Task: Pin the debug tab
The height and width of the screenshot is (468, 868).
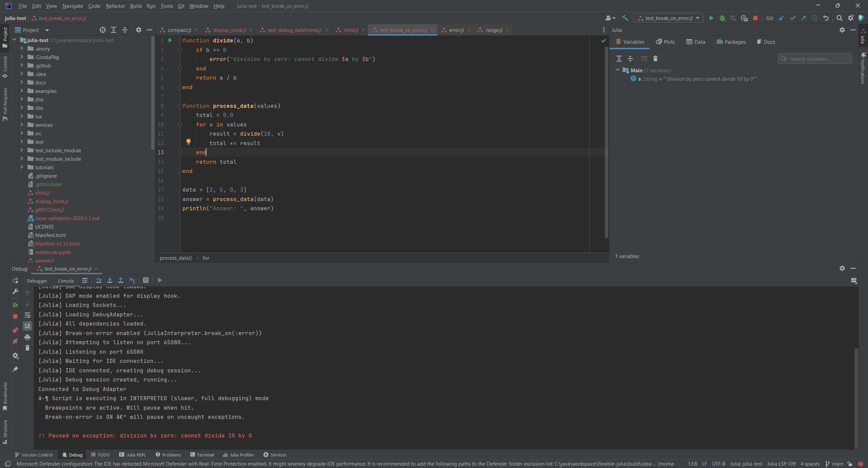Action: [15, 369]
